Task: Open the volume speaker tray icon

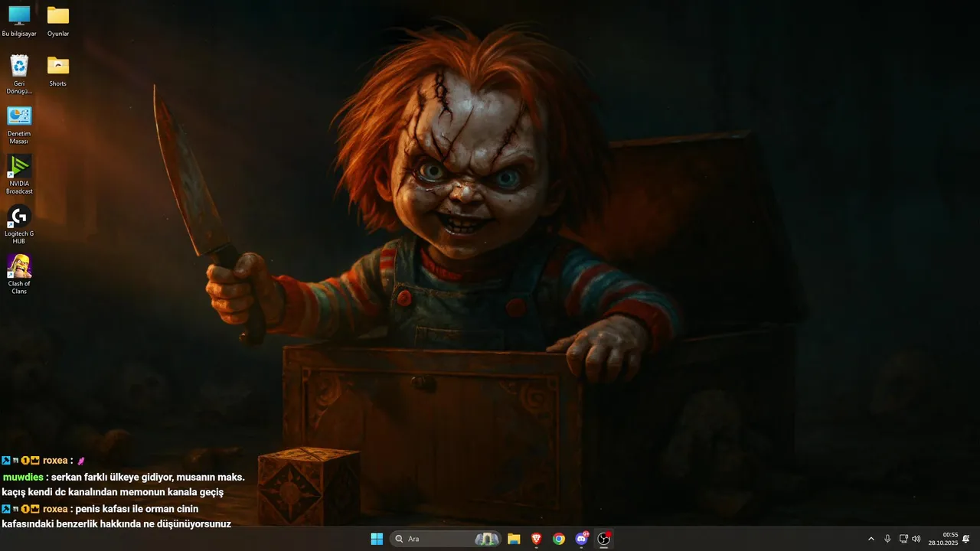Action: pos(916,539)
